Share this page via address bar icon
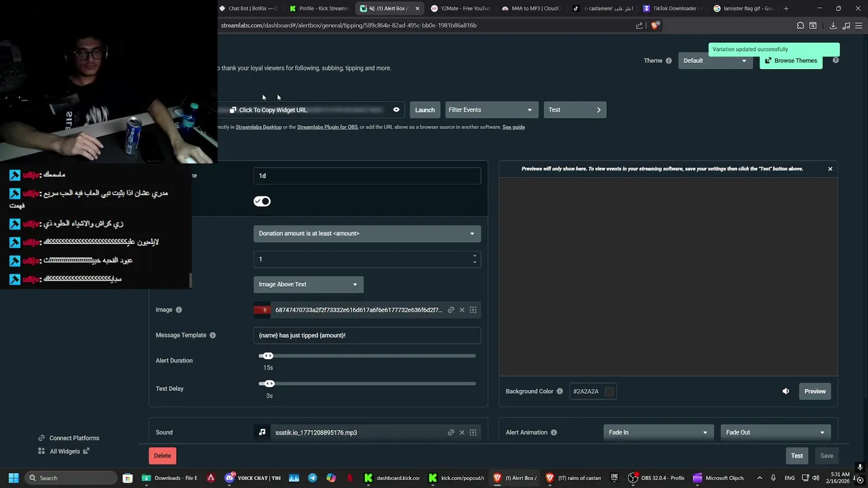Viewport: 868px width, 488px height. point(639,26)
